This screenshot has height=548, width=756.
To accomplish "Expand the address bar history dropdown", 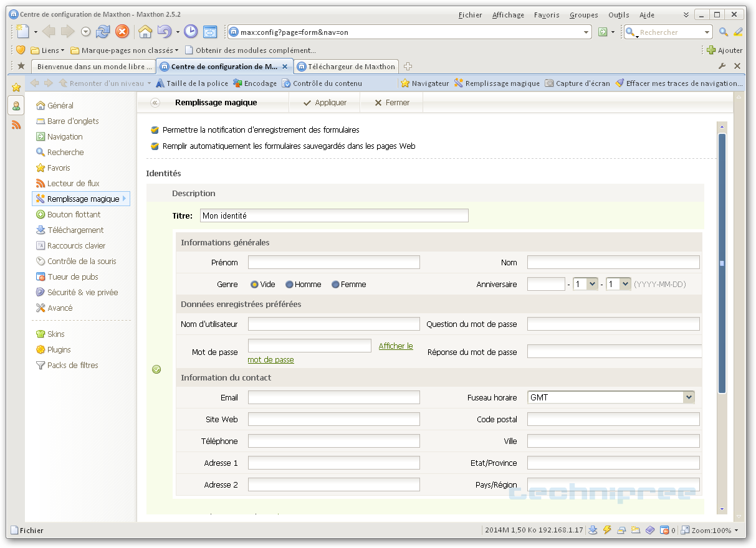I will [x=586, y=32].
